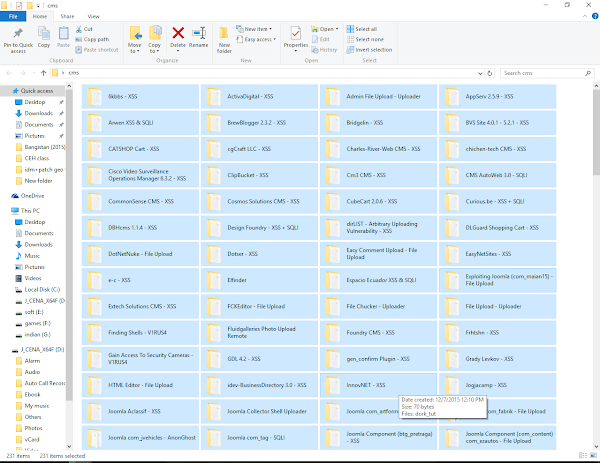This screenshot has height=463, width=600.
Task: Open the blue Help icon
Action: click(x=595, y=16)
